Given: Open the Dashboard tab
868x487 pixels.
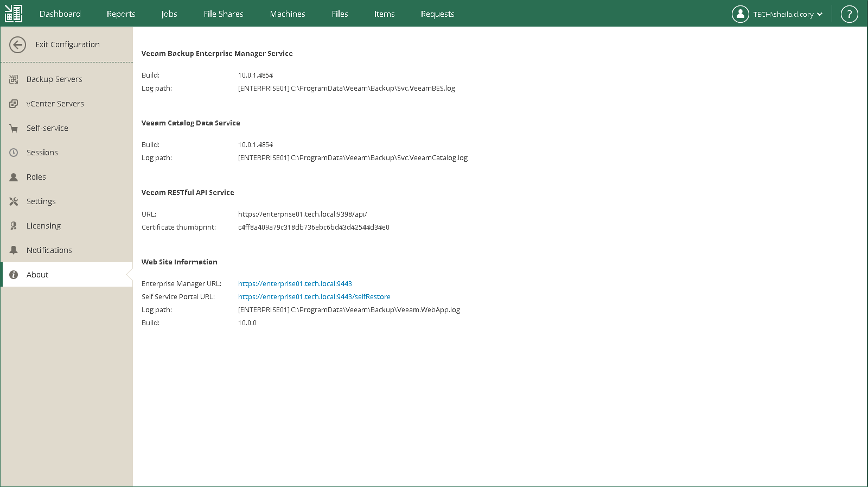Looking at the screenshot, I should [x=60, y=14].
